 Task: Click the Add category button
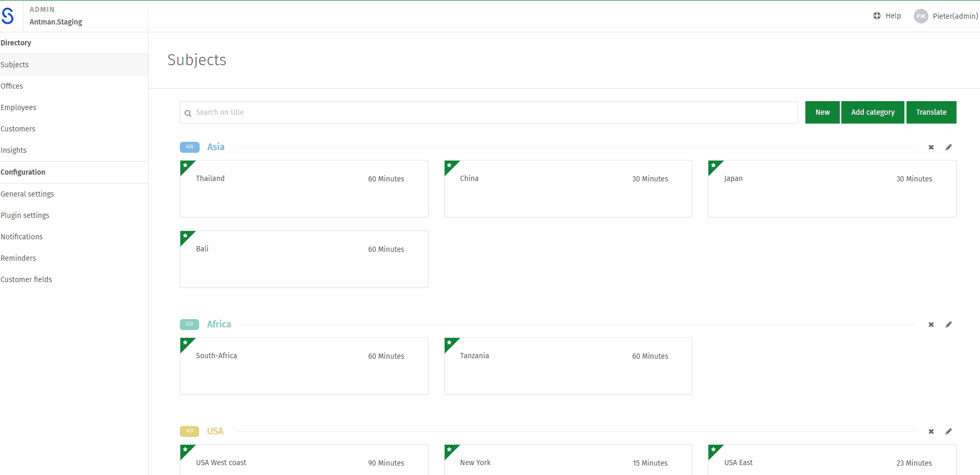coord(873,112)
